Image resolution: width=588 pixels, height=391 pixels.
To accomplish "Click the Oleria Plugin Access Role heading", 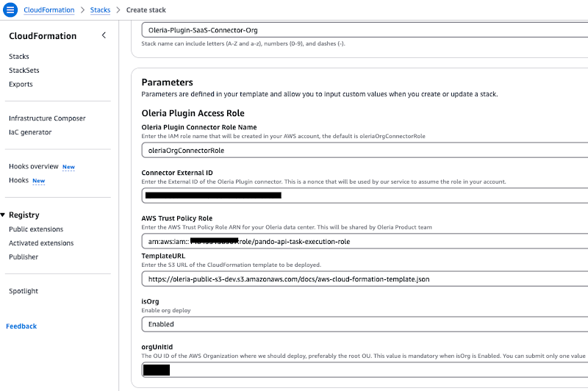I will pos(193,113).
